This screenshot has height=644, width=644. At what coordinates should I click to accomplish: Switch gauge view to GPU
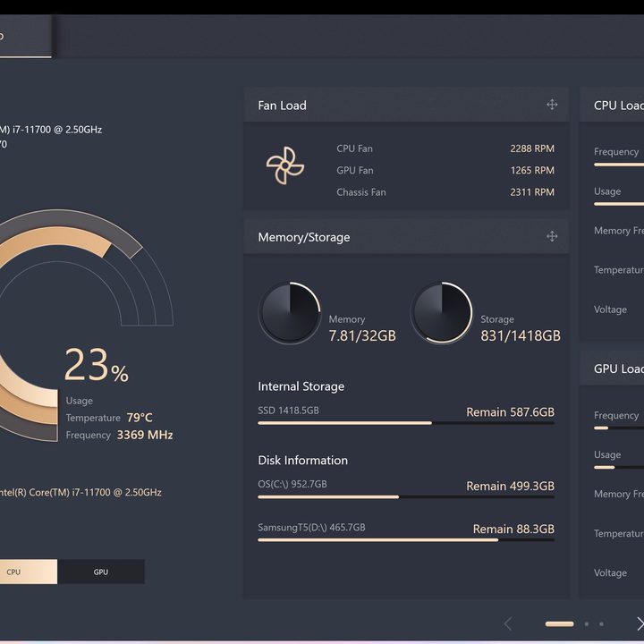click(100, 572)
